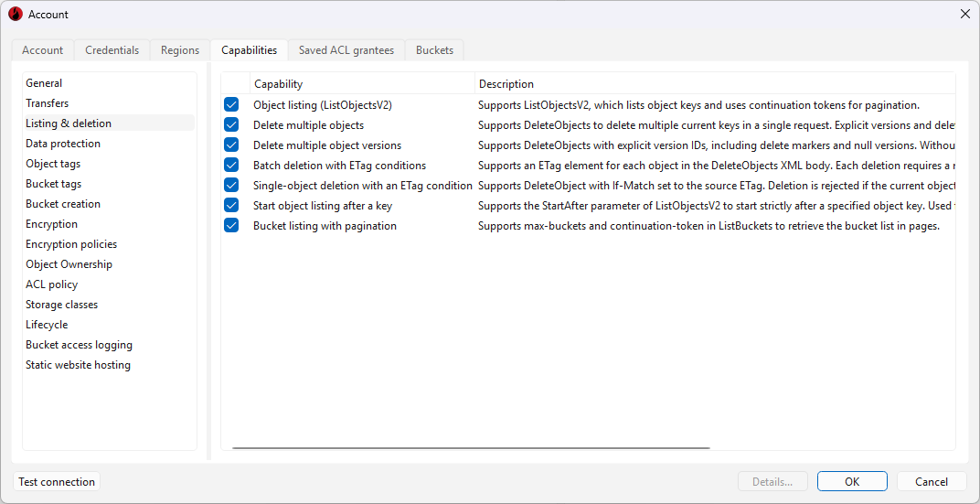Select 'Object listing (ListObjectsV2)' capability text

pos(323,105)
